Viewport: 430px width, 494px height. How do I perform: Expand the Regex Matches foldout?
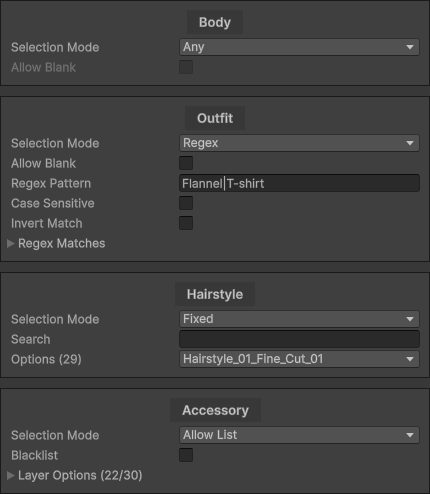point(11,243)
